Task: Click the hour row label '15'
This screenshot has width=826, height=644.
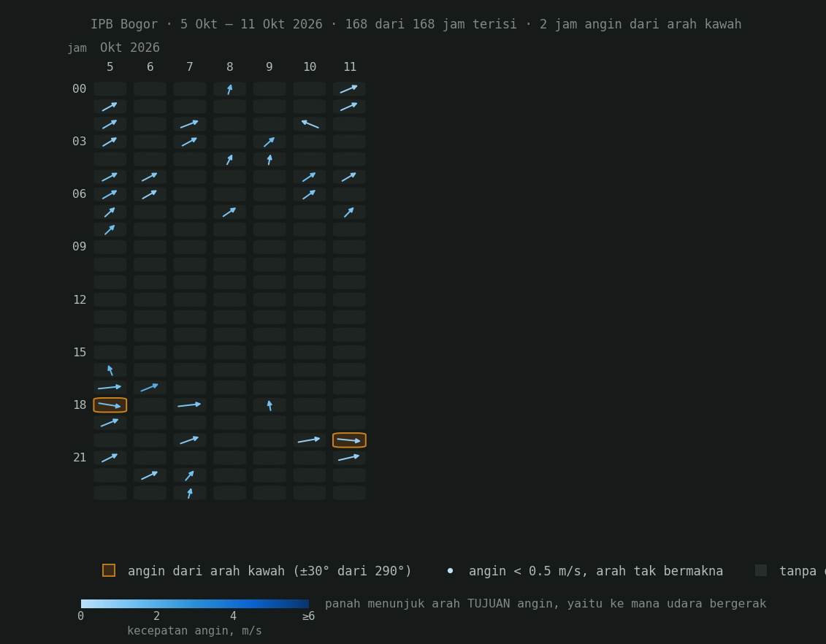Action: (80, 352)
